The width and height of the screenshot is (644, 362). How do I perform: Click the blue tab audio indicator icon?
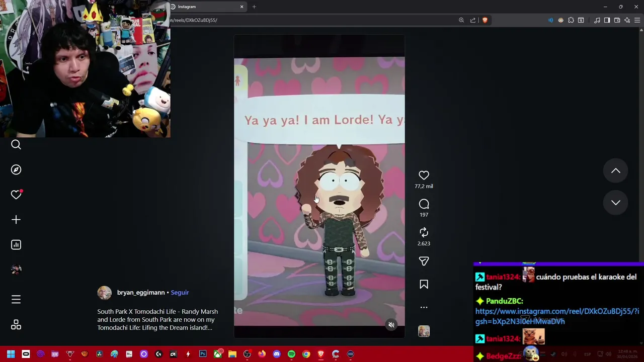(x=550, y=20)
